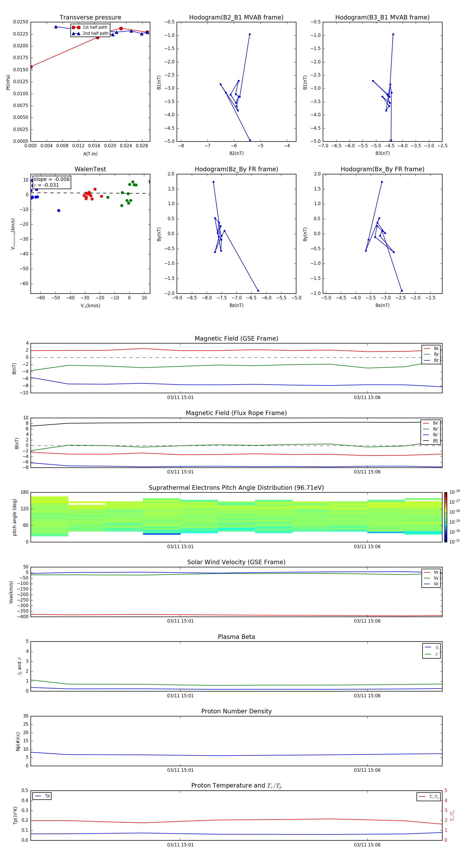Click the Suprathermal Electrons Pitch Angle title
Viewport: 473px width, 868px height.
(x=236, y=488)
